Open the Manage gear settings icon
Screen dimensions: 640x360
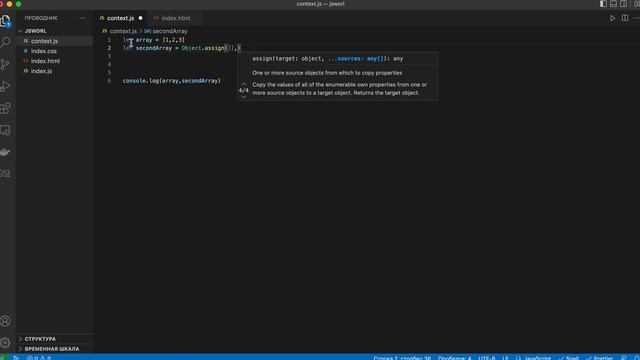point(5,342)
